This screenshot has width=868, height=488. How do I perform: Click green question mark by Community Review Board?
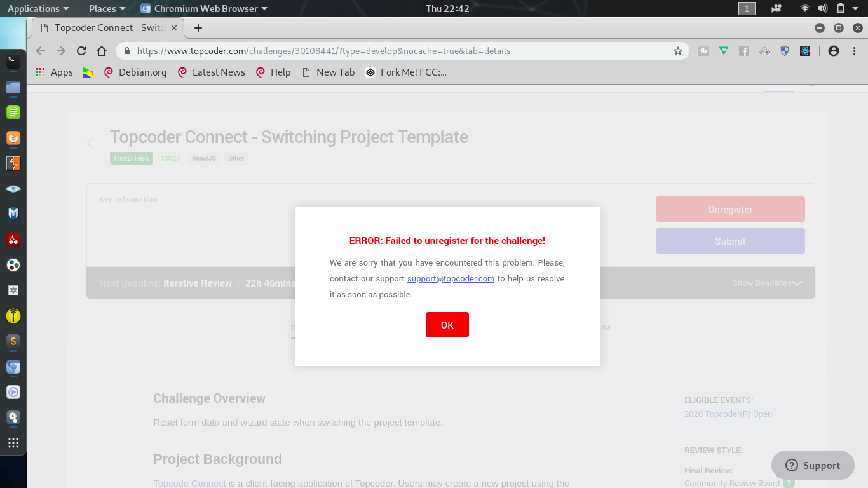tap(789, 484)
